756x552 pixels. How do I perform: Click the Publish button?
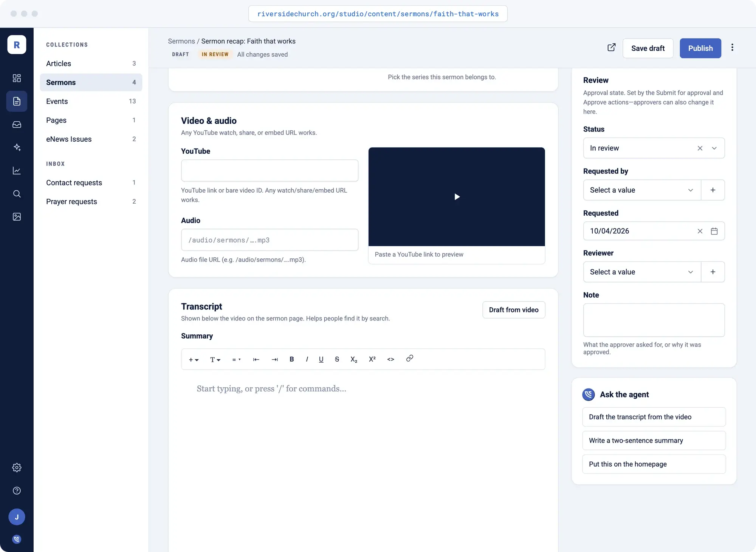[x=700, y=48]
